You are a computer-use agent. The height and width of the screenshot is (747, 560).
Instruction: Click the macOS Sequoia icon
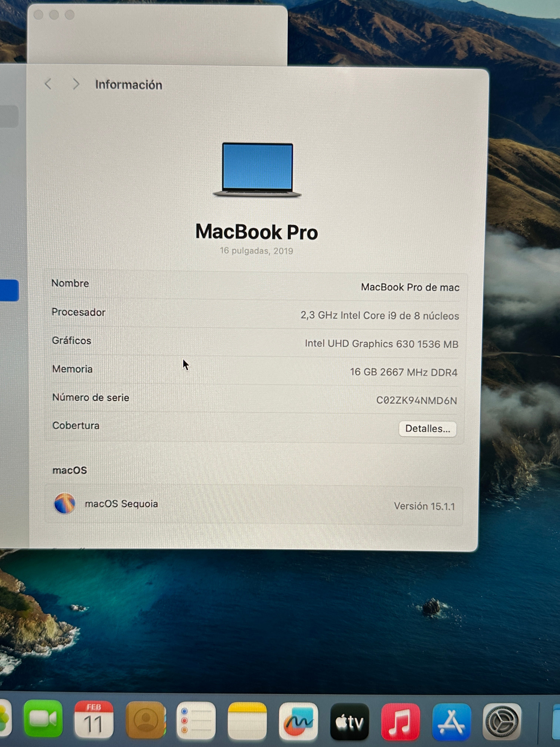point(64,503)
